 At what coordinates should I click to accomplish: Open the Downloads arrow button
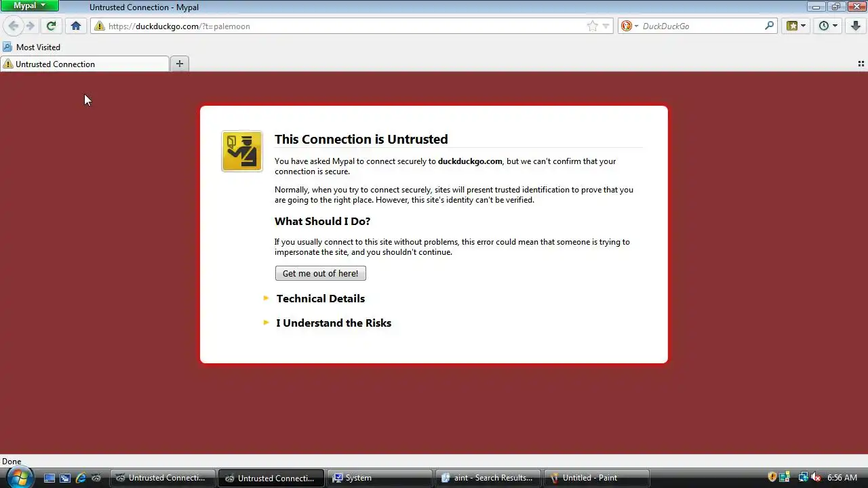(x=855, y=26)
